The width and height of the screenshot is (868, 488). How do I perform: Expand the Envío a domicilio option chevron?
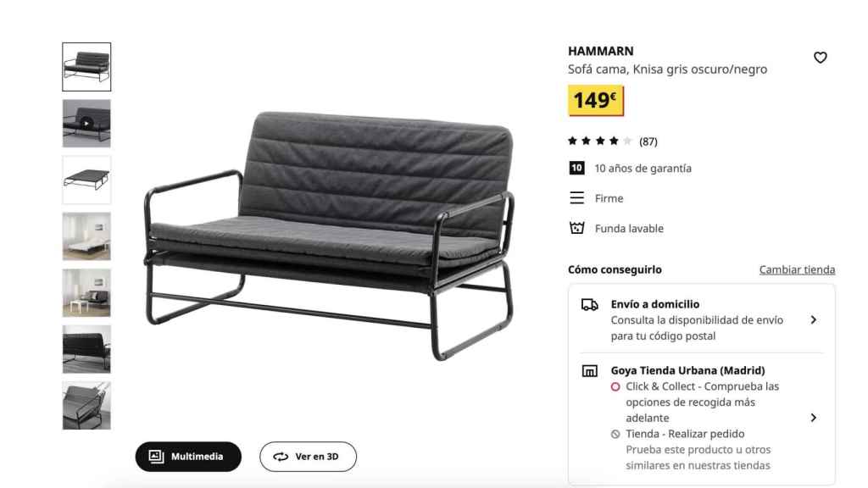(x=813, y=319)
